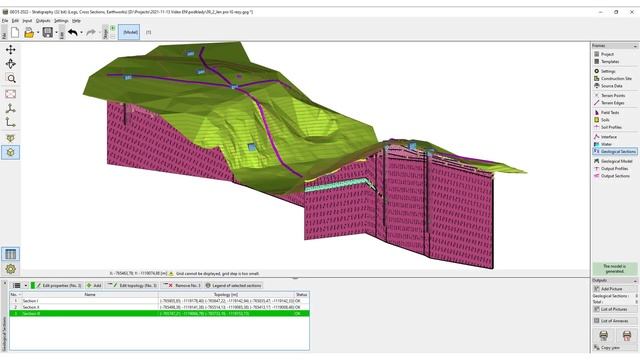Click the 3D axes view icon

[x=11, y=109]
